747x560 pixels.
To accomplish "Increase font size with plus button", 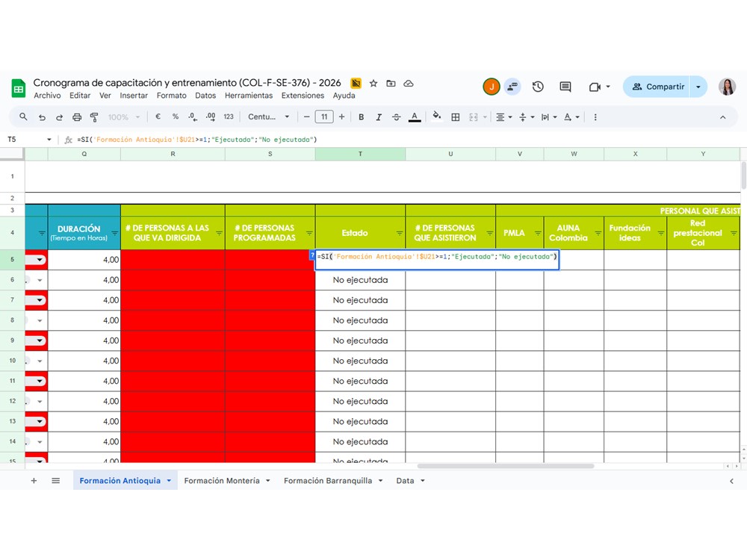I will 341,116.
